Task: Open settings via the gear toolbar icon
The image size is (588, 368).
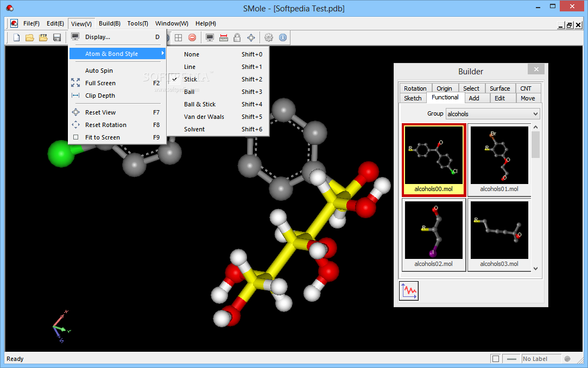Action: [x=269, y=37]
